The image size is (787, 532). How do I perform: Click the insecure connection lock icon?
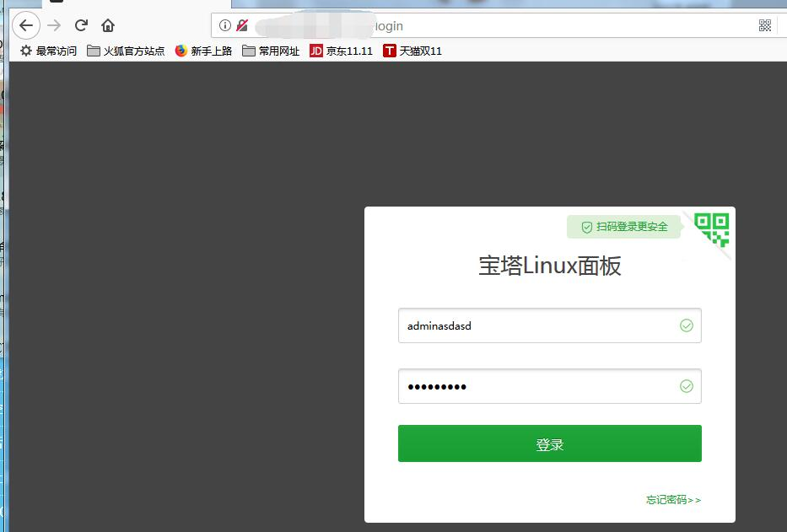click(242, 25)
